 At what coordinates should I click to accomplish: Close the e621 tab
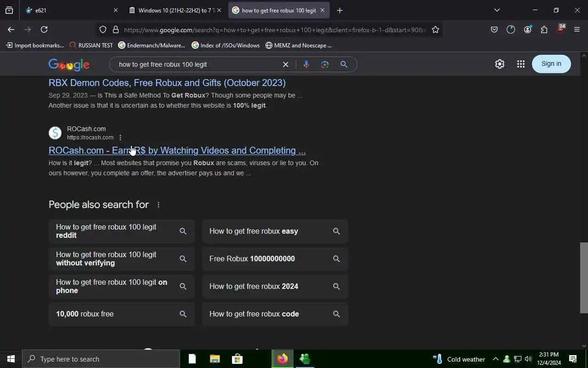click(x=115, y=10)
